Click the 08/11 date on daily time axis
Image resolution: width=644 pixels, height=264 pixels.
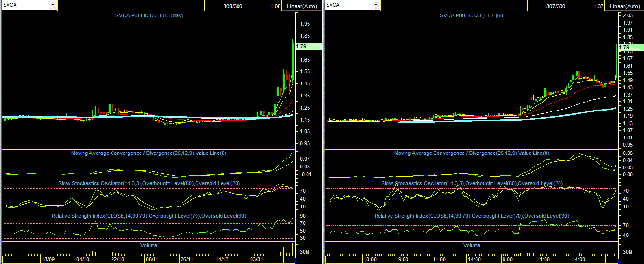(152, 259)
